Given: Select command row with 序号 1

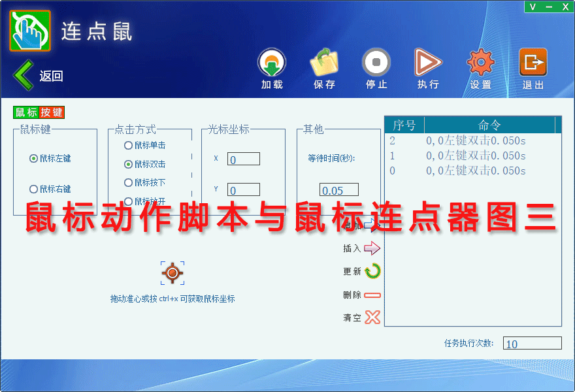Looking at the screenshot, I should [x=472, y=156].
